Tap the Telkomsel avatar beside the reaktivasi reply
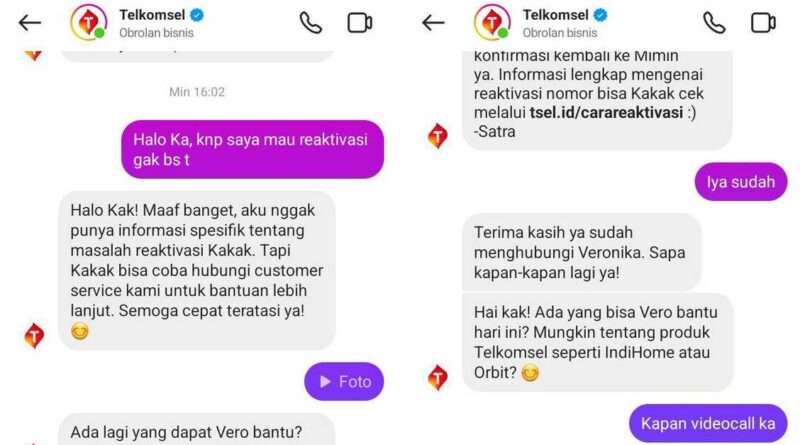Screen dimensions: 800x445 34,336
